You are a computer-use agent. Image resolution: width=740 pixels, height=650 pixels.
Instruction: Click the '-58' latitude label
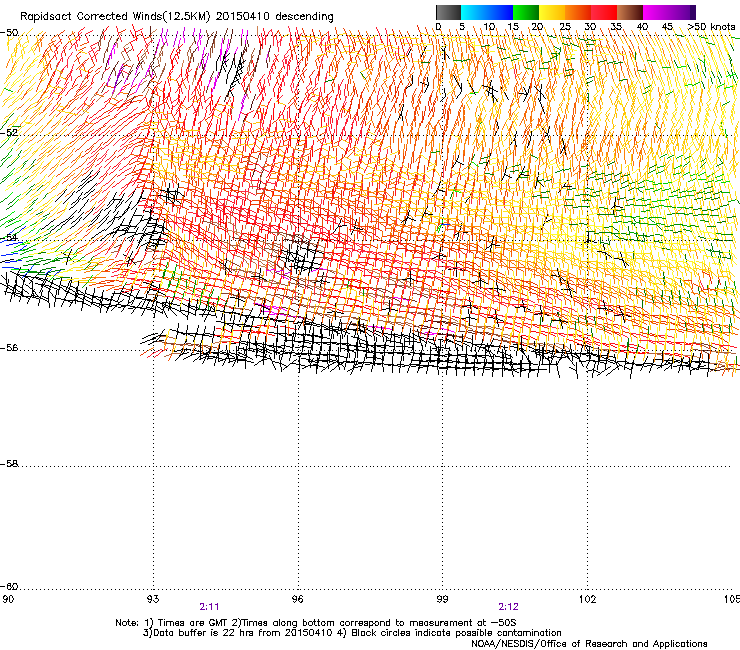point(9,464)
